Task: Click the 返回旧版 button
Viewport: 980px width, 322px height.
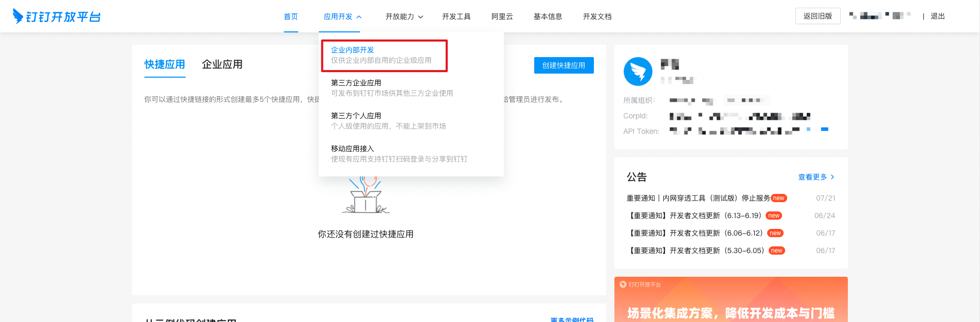Action: click(818, 16)
